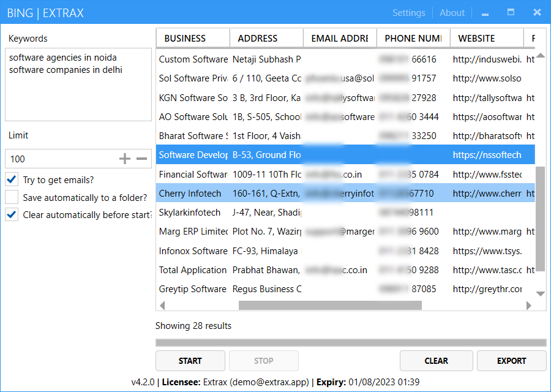Click the horizontal scrollbar left arrow
Viewport: 551px width, 392px height.
[x=162, y=306]
